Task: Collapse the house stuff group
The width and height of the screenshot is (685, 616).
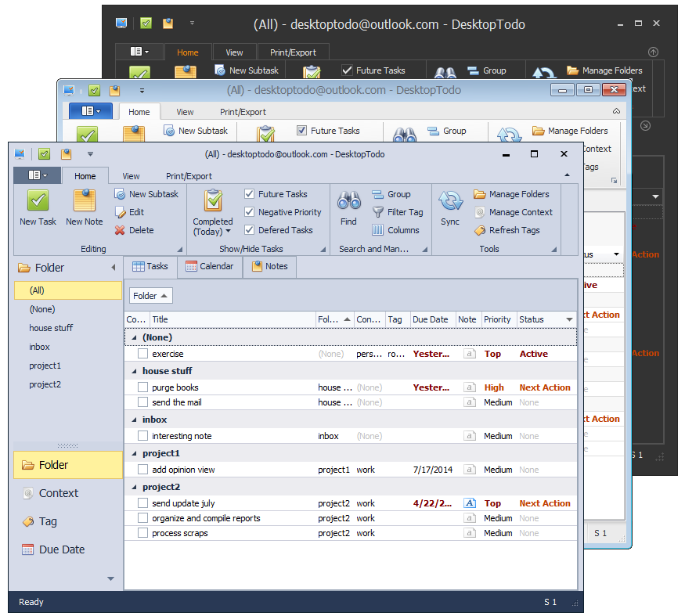Action: (x=134, y=371)
